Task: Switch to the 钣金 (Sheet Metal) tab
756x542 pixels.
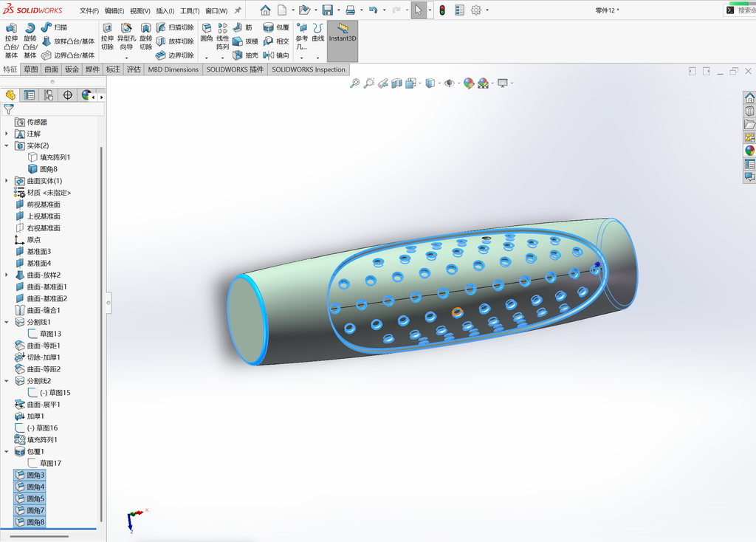Action: point(72,69)
